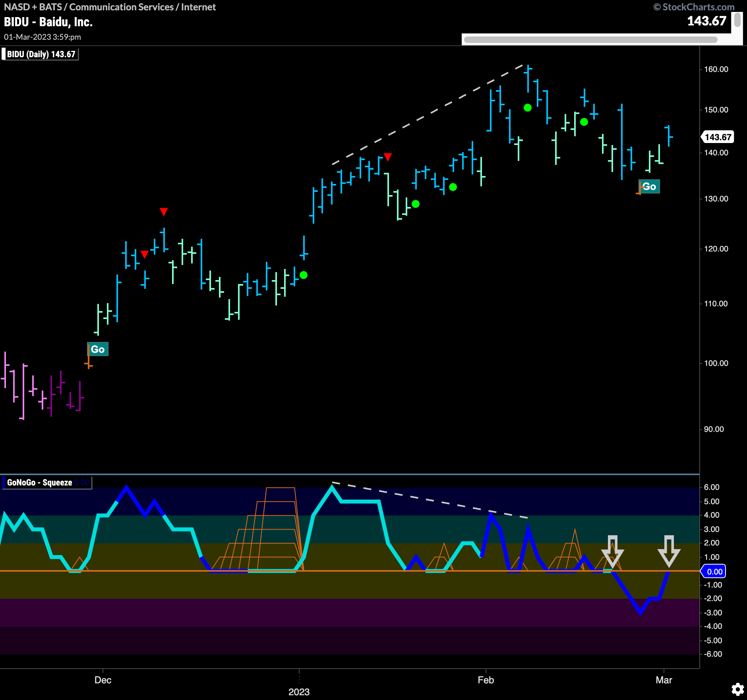The height and width of the screenshot is (700, 747).
Task: Click the red triangle marker near 140.00 in January
Action: click(388, 157)
